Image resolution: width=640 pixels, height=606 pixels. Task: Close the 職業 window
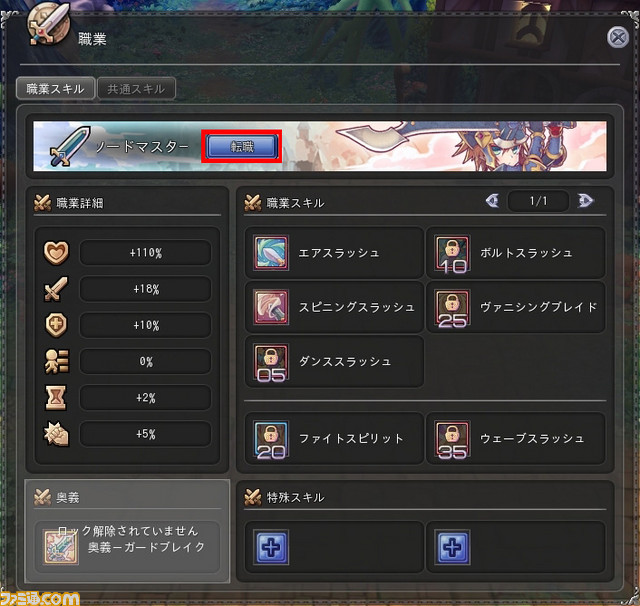[618, 38]
